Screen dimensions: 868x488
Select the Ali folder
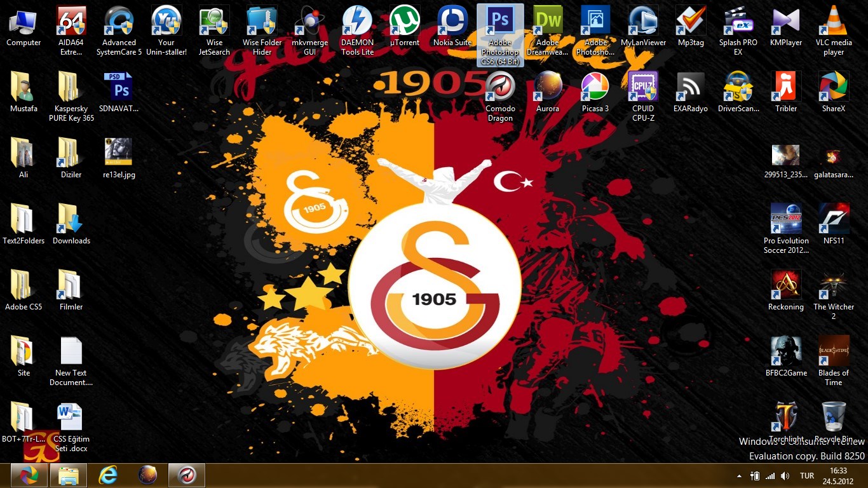pyautogui.click(x=24, y=159)
